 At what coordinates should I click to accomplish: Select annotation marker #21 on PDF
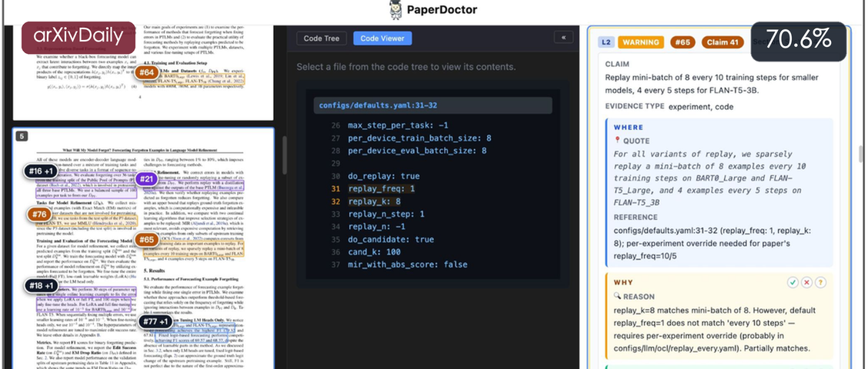[147, 178]
